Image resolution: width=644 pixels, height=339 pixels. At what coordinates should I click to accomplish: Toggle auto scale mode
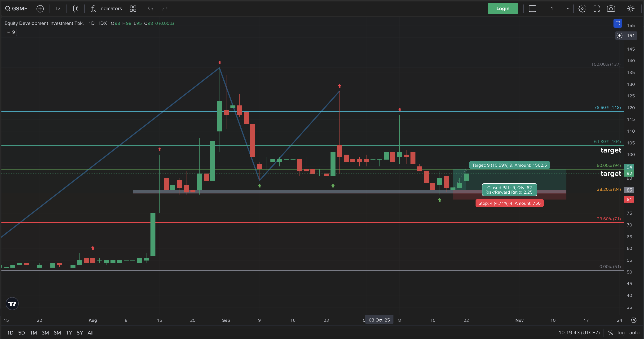point(634,333)
